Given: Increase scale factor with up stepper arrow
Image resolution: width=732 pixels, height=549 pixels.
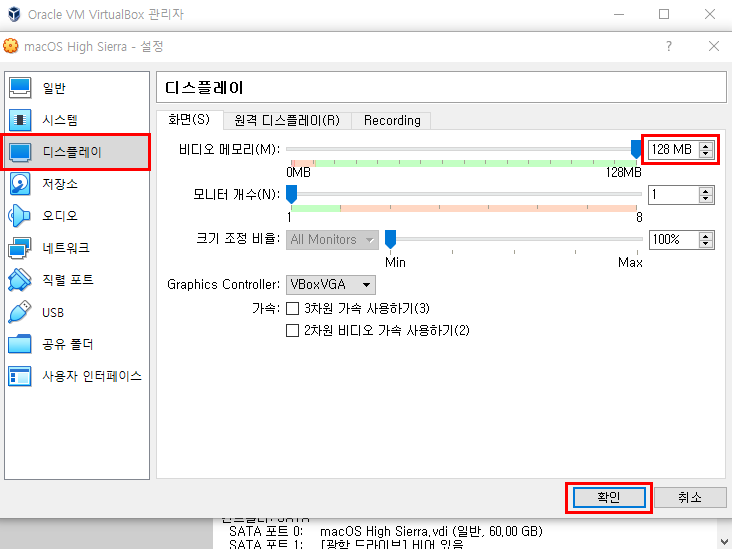Looking at the screenshot, I should click(706, 236).
